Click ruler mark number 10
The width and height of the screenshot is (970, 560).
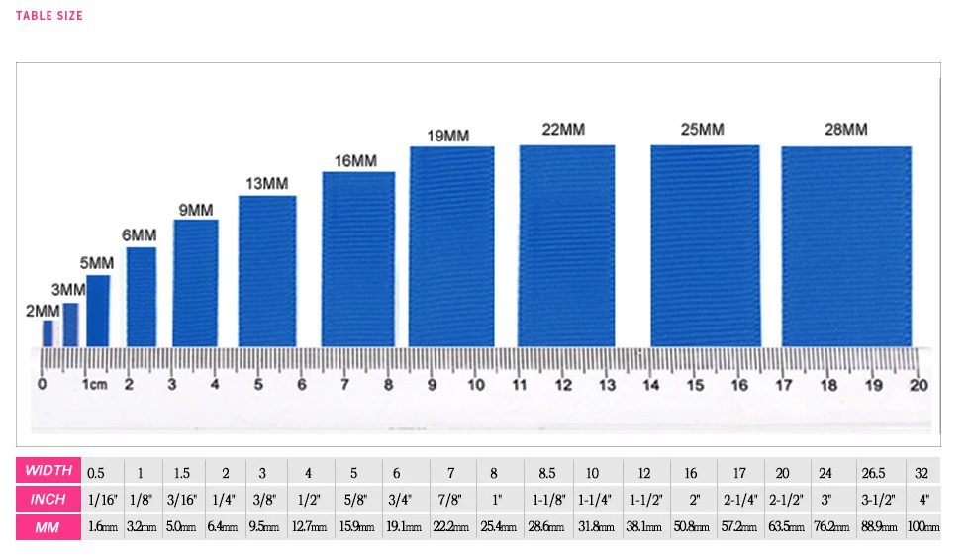coord(476,385)
